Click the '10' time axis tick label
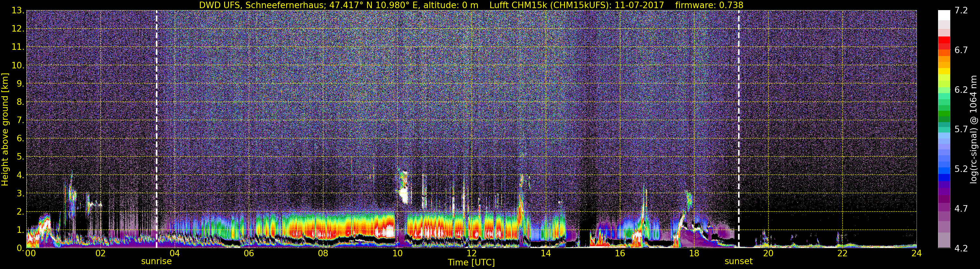The width and height of the screenshot is (980, 269). click(x=397, y=254)
